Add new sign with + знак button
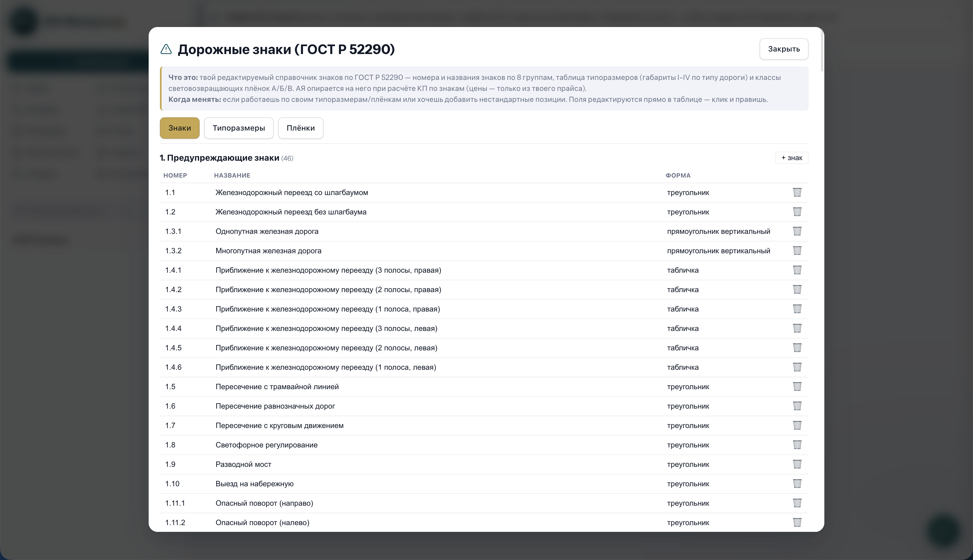 [x=791, y=158]
